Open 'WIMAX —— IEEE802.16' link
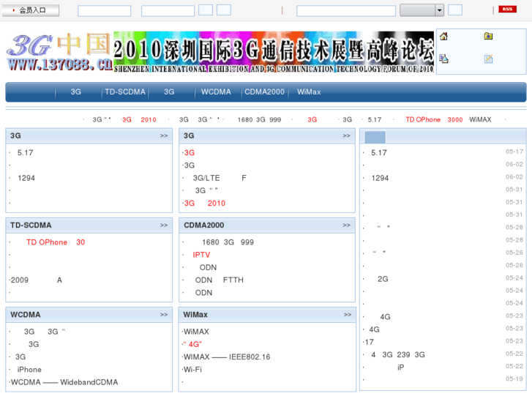Viewport: 532px width, 399px height. point(227,357)
